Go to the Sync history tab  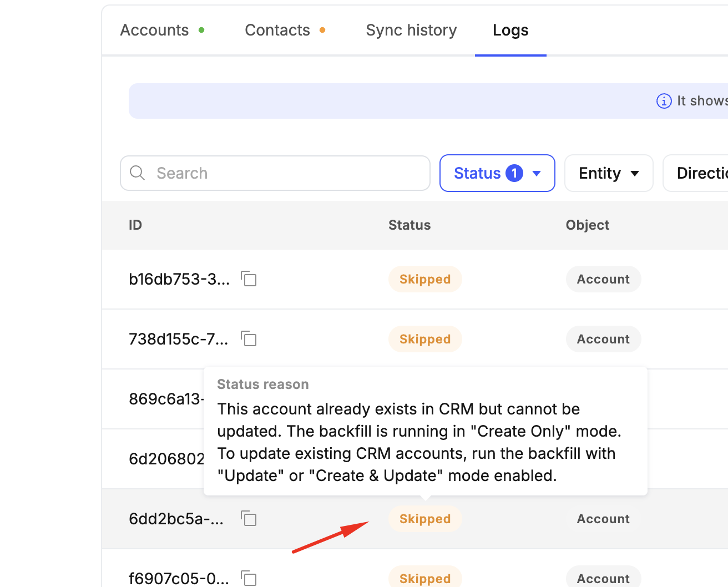411,30
